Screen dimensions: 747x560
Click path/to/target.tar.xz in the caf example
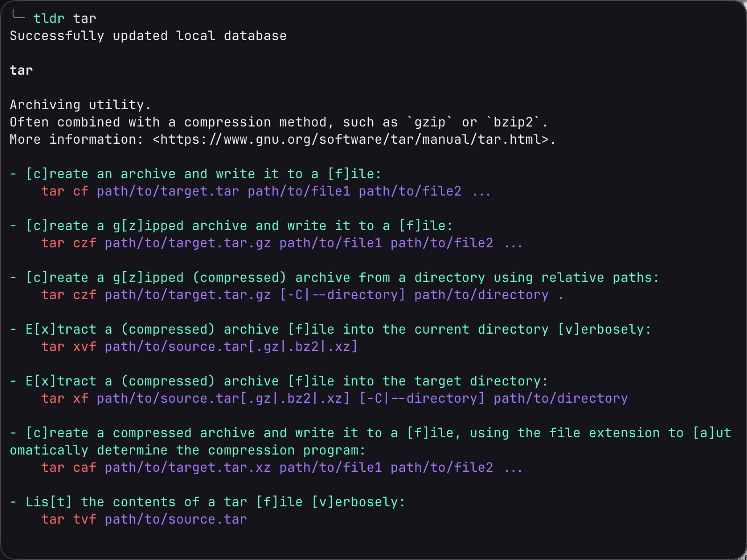pyautogui.click(x=188, y=468)
